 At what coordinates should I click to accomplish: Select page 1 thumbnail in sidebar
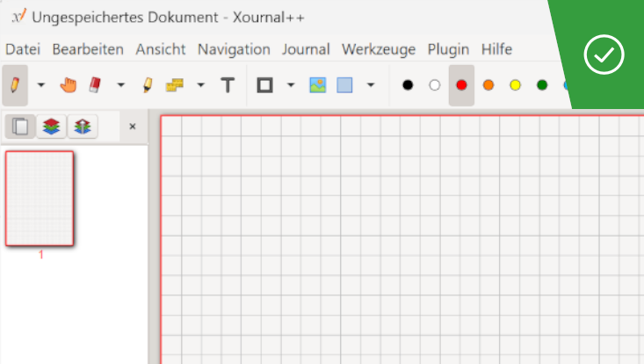pyautogui.click(x=40, y=199)
